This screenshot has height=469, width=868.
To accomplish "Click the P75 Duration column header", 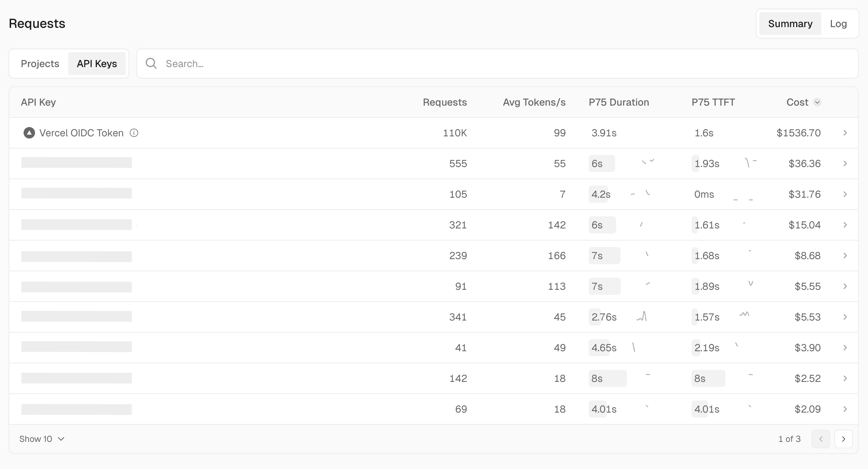I will 619,102.
